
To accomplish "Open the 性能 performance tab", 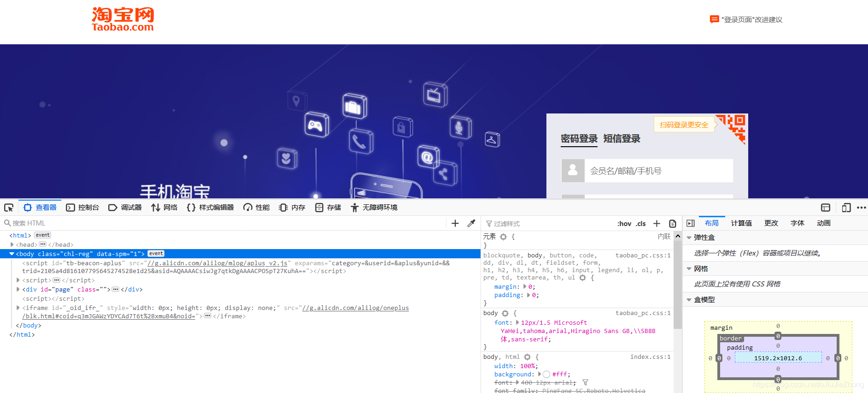I will point(257,208).
